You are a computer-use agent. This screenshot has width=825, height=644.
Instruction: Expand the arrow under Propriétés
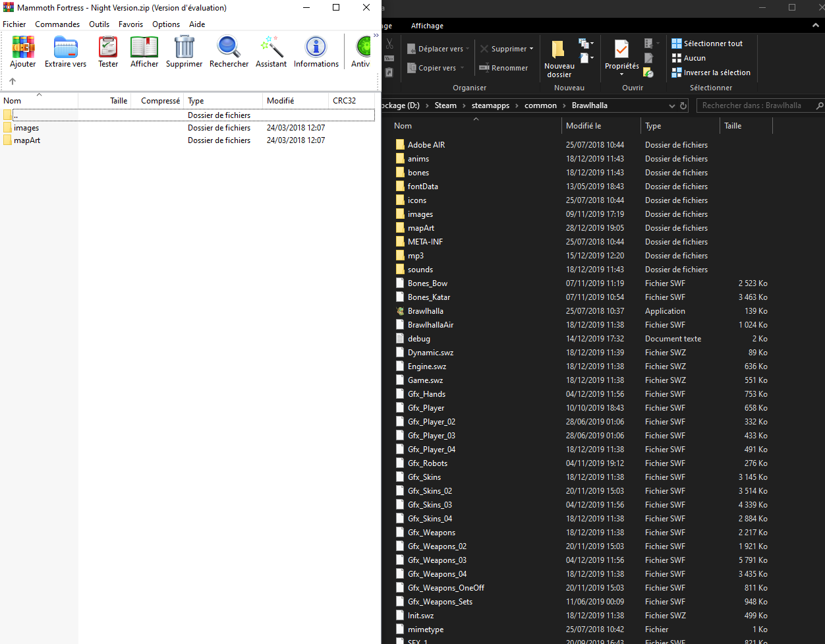pos(621,74)
